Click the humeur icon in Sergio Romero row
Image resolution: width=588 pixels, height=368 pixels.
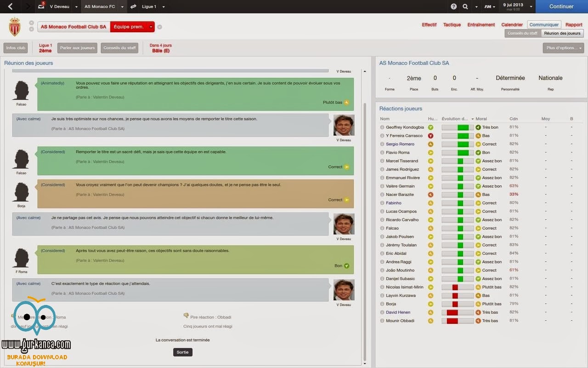pyautogui.click(x=430, y=144)
